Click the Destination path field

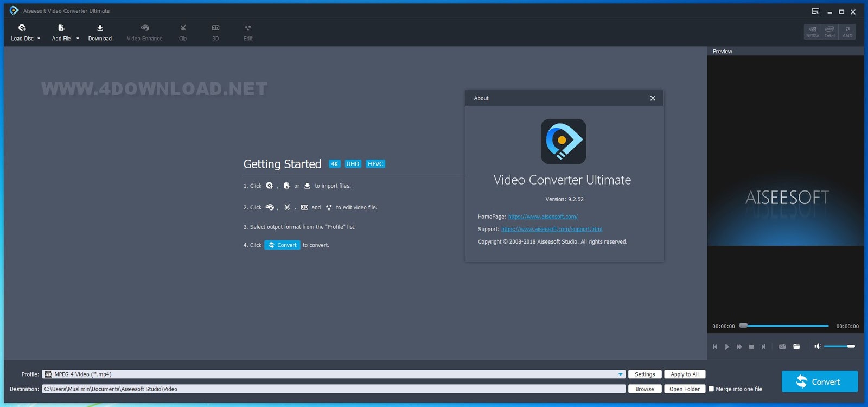[x=334, y=389]
